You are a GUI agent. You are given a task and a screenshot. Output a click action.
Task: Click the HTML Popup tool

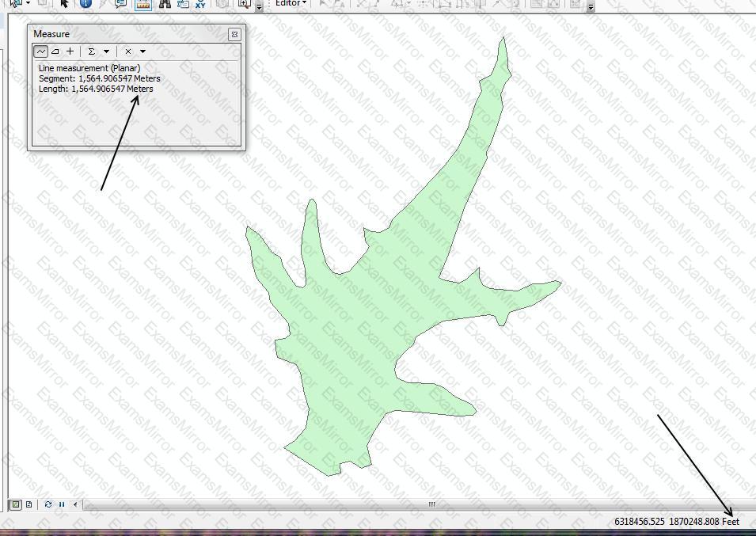coord(120,4)
